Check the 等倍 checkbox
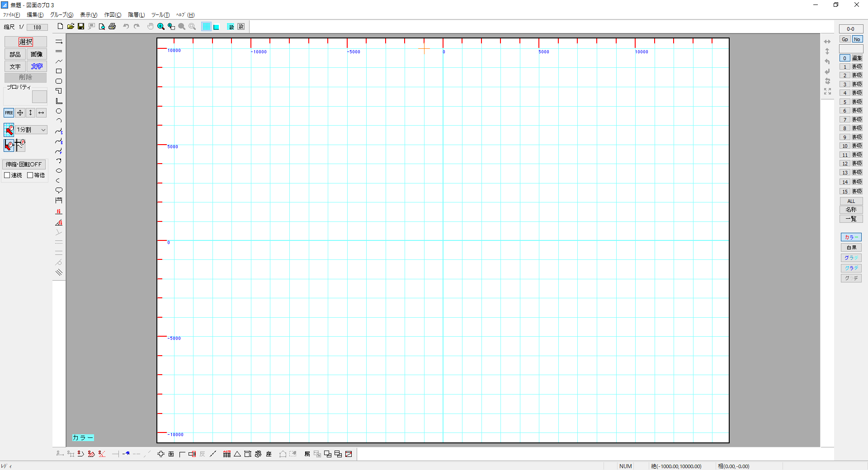 30,175
